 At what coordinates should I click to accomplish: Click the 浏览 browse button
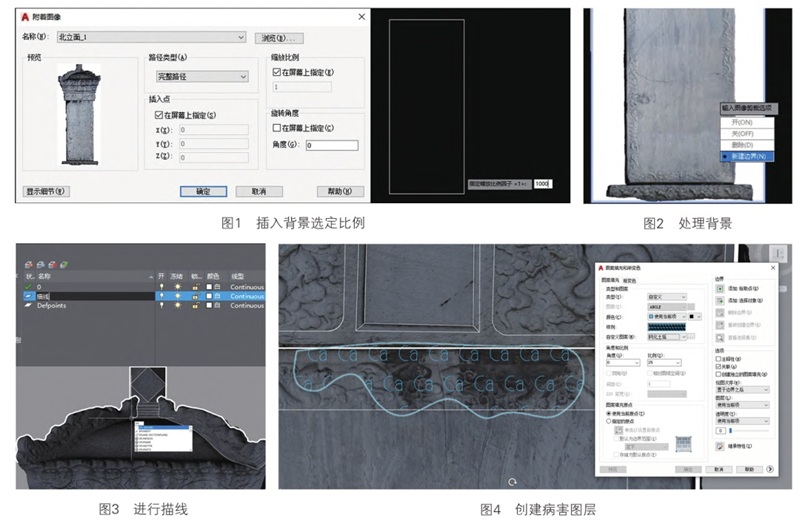[279, 38]
